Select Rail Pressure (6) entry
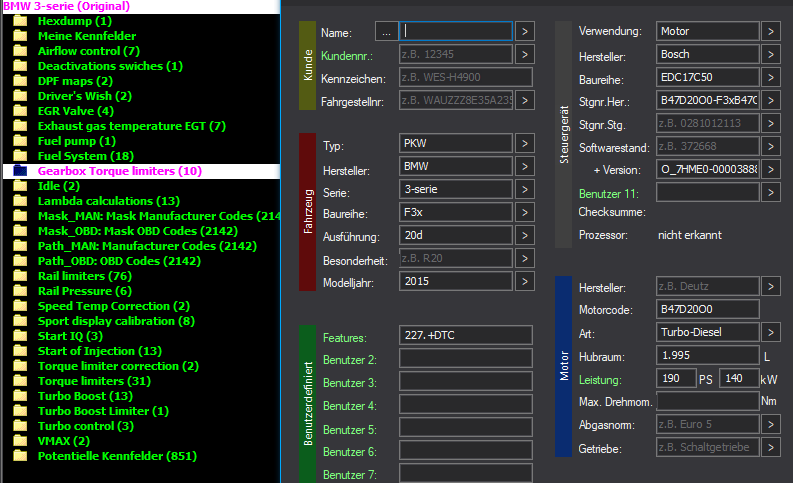Screen dimensions: 793x483 [x=85, y=291]
